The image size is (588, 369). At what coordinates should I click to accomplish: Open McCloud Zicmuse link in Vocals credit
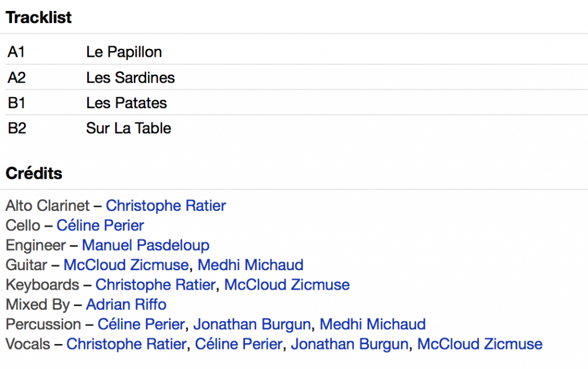(480, 344)
